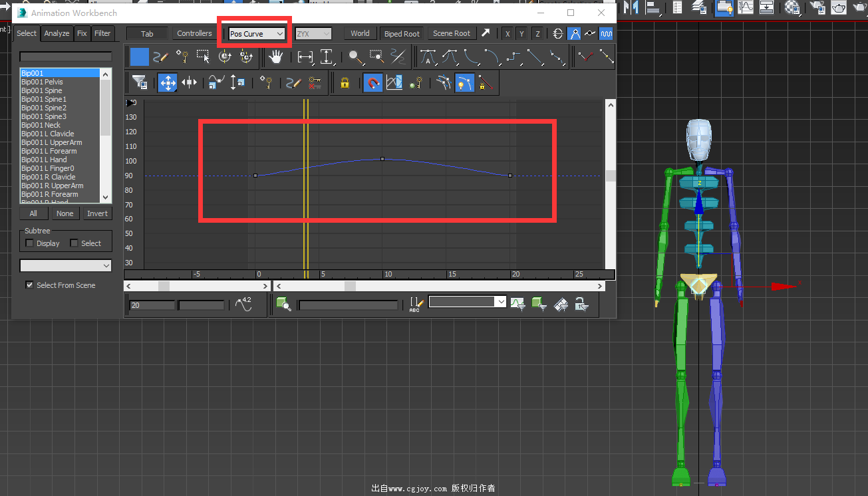
Task: Open Curve Editor in main toolbar
Action: pyautogui.click(x=746, y=7)
